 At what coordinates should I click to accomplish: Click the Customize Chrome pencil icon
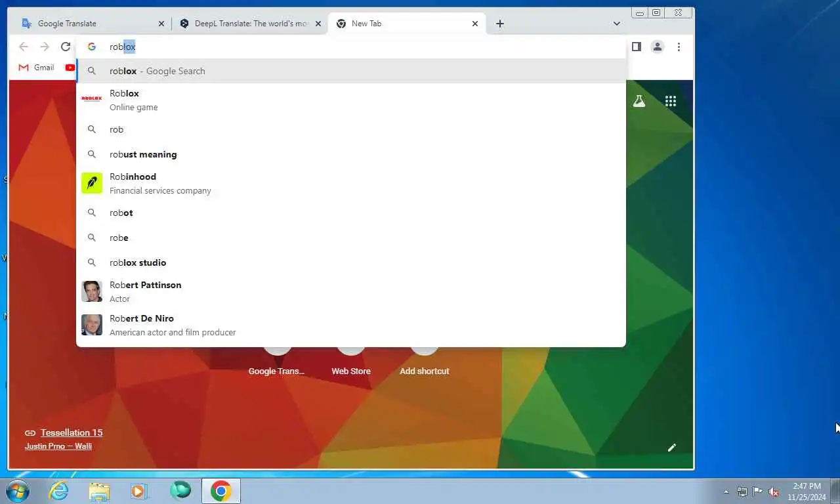coord(671,448)
